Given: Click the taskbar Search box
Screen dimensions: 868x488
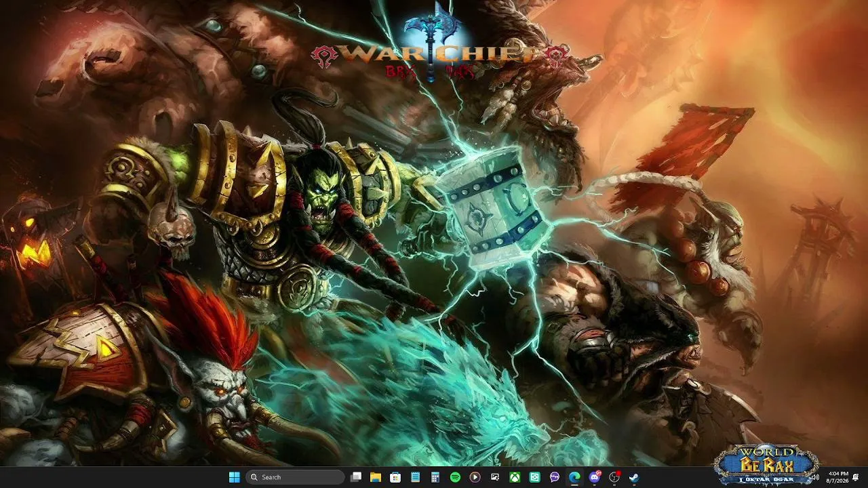Looking at the screenshot, I should click(x=295, y=477).
